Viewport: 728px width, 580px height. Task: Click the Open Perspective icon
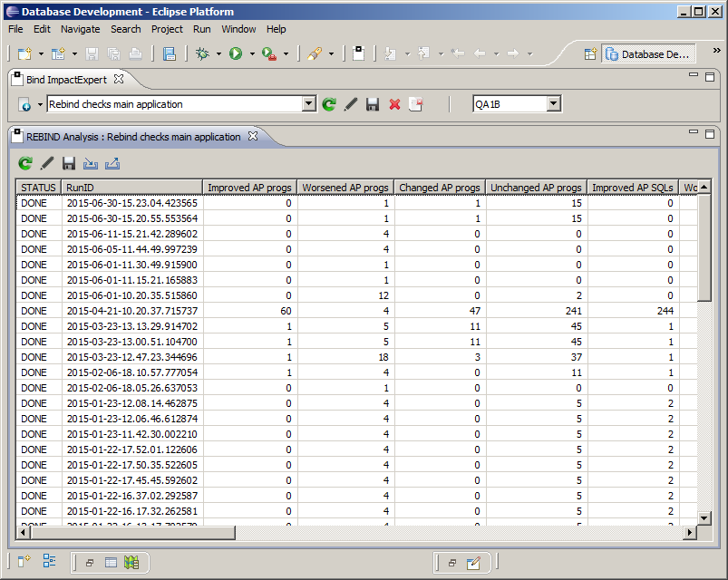[590, 54]
